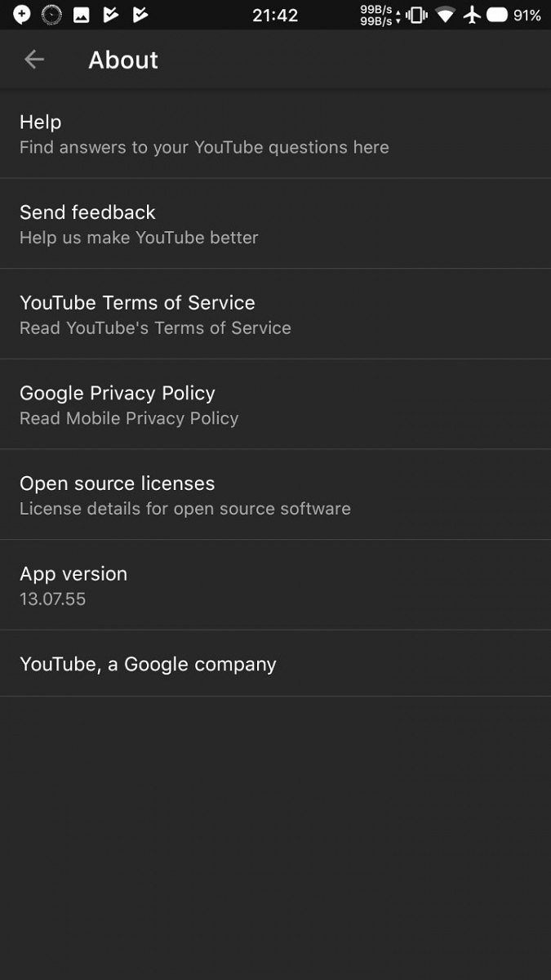Tap 'YouTube, a Google company' row
This screenshot has height=980, width=551.
coord(275,664)
